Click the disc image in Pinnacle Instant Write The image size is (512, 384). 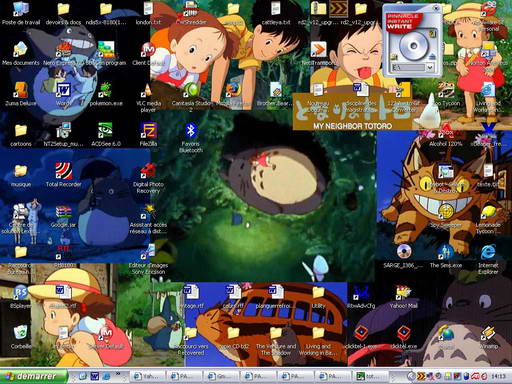pyautogui.click(x=413, y=46)
